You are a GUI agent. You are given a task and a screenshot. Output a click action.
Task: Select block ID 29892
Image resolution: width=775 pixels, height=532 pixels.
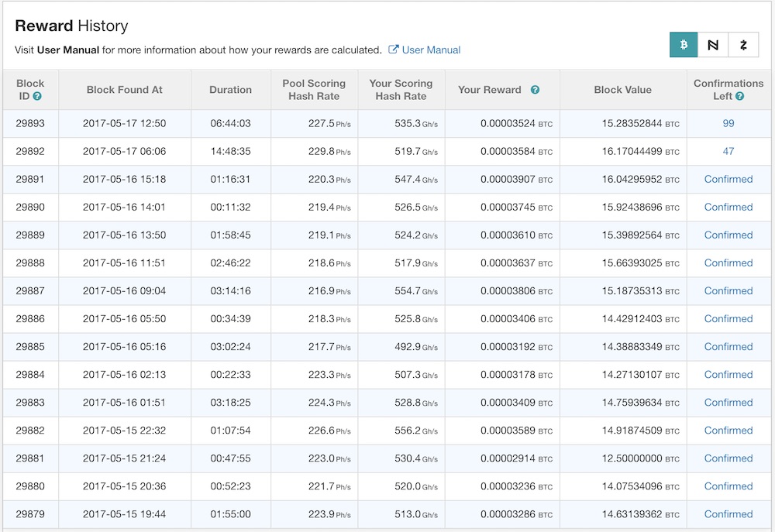tap(30, 151)
